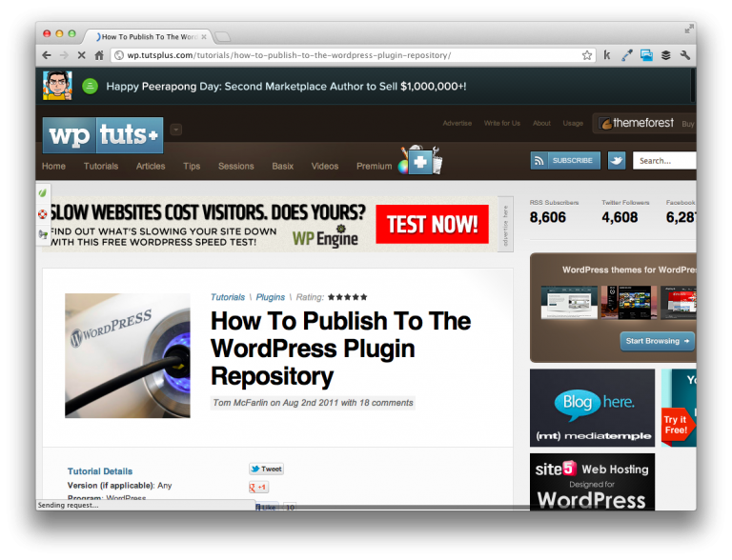Click the 'k' extension icon in toolbar
The height and width of the screenshot is (560, 732).
607,55
